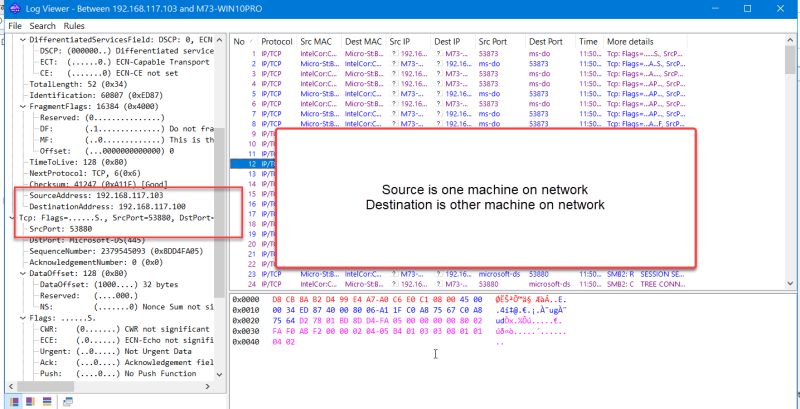The width and height of the screenshot is (800, 409).
Task: Collapse the FragmentFlags tree node
Action: tap(22, 107)
